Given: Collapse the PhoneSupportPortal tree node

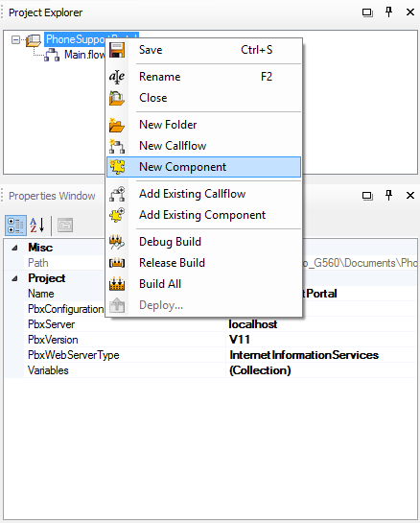Looking at the screenshot, I should [x=15, y=40].
